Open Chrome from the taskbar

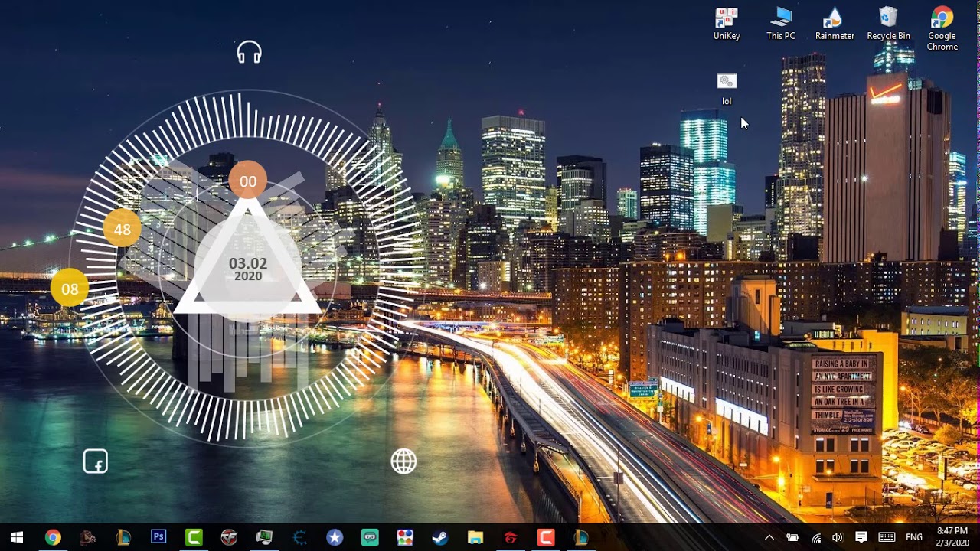click(53, 537)
